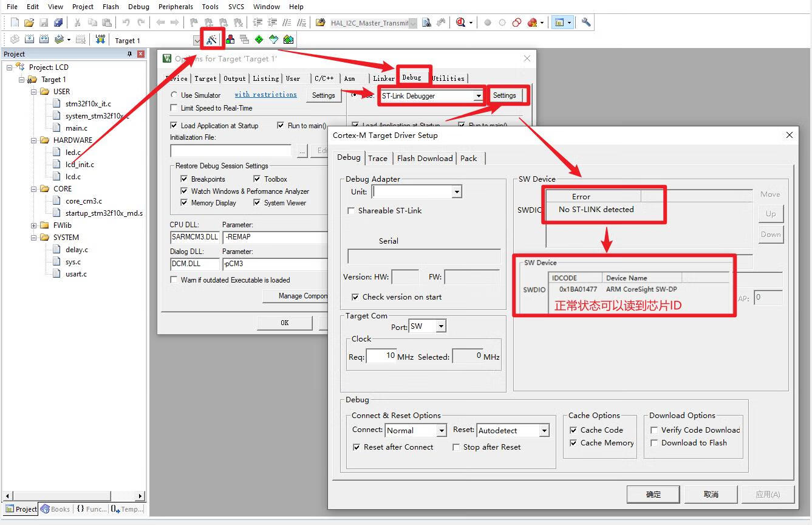Open the Configuration wrench icon
This screenshot has width=812, height=525.
coord(585,22)
